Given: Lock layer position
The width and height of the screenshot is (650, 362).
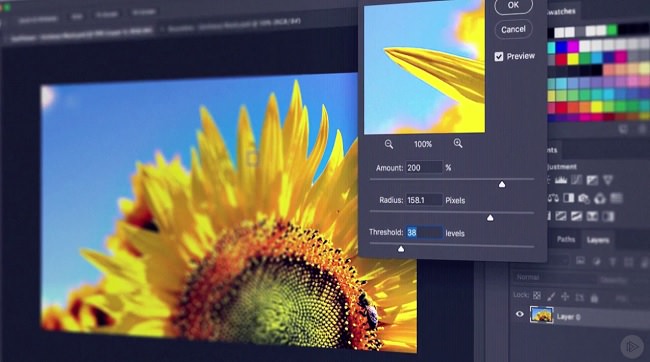Looking at the screenshot, I should click(565, 297).
